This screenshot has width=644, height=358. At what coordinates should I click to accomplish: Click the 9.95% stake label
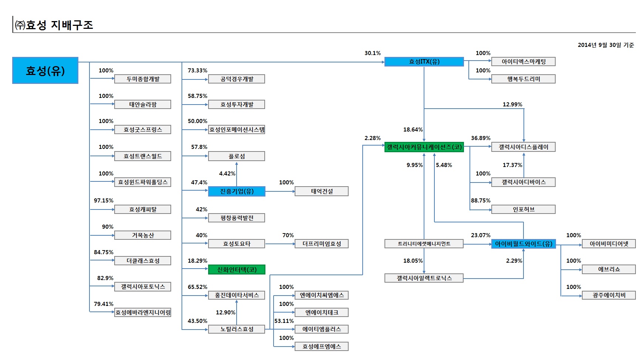(x=415, y=165)
